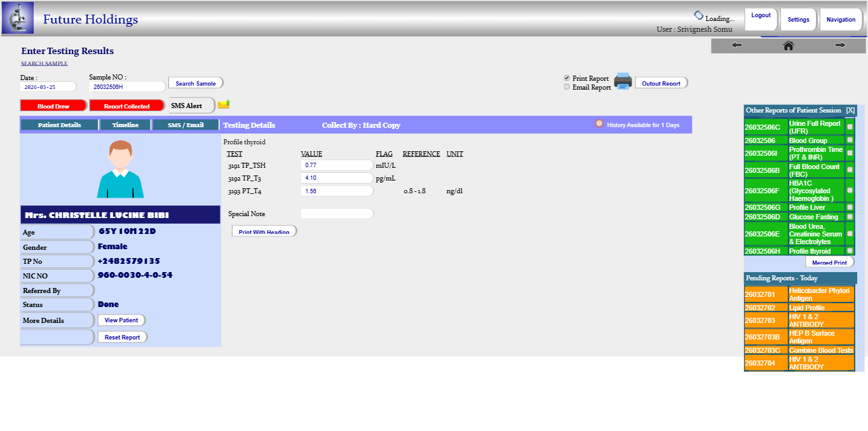
Task: Enable the Email Report checkbox
Action: (567, 87)
